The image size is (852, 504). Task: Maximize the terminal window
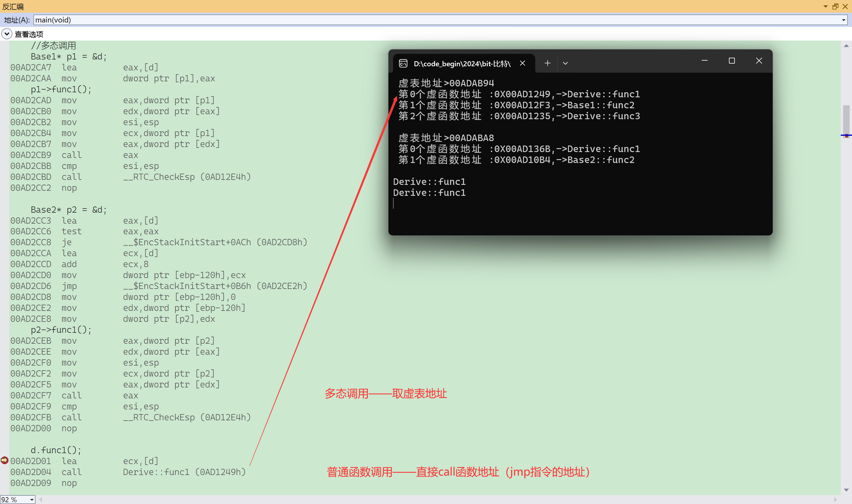point(732,61)
